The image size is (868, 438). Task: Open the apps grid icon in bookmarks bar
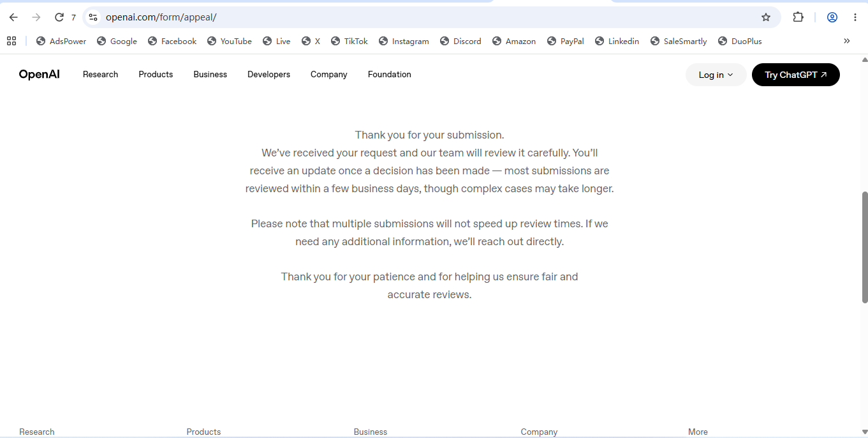[x=11, y=41]
